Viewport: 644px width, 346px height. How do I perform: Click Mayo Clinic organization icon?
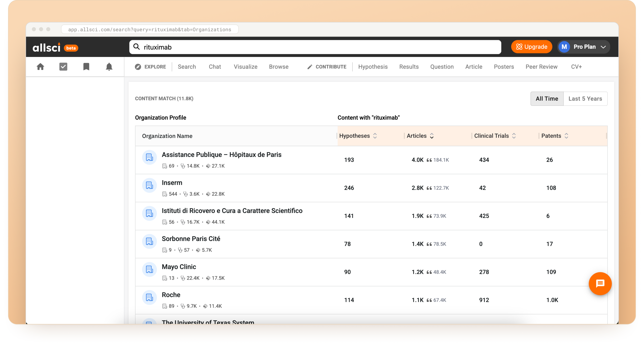tap(149, 269)
